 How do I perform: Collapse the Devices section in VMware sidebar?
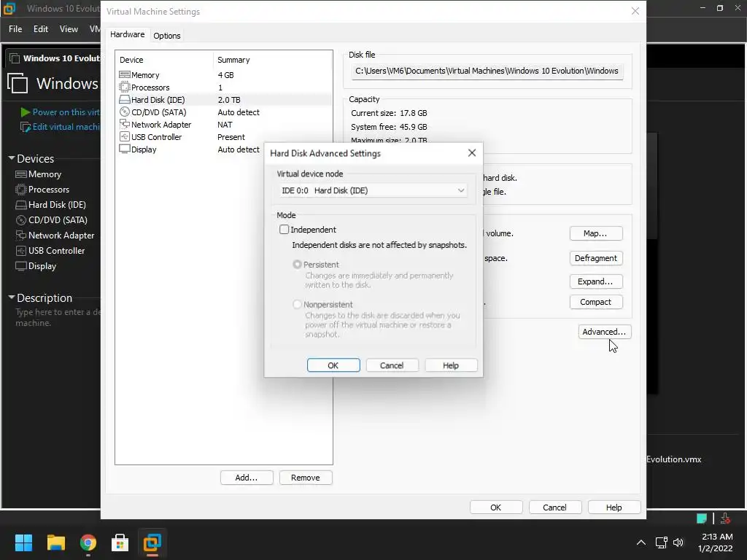(12, 158)
